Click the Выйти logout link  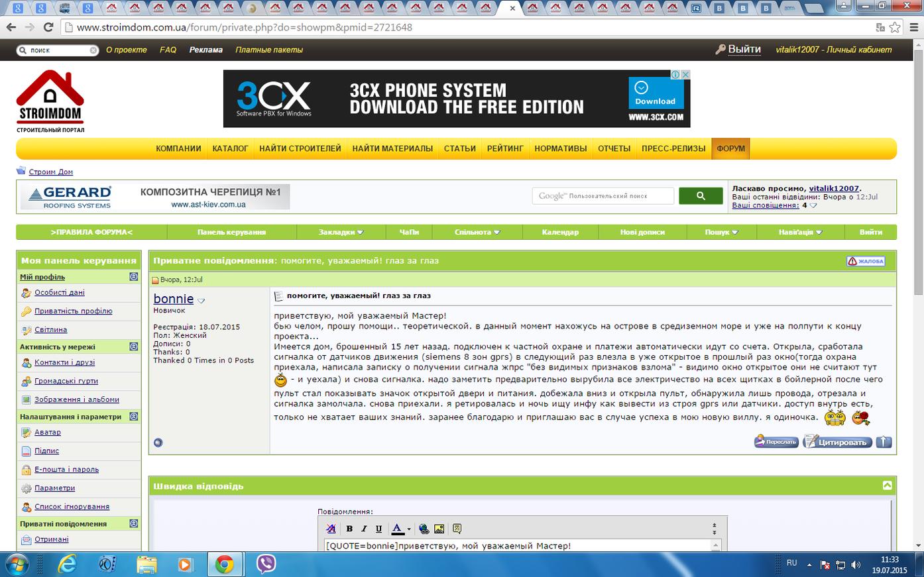coord(744,49)
